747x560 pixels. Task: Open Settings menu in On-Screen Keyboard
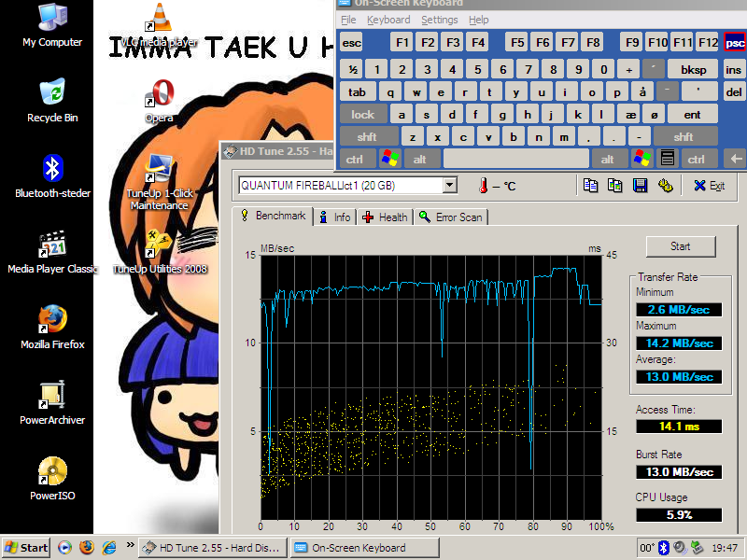pos(439,20)
